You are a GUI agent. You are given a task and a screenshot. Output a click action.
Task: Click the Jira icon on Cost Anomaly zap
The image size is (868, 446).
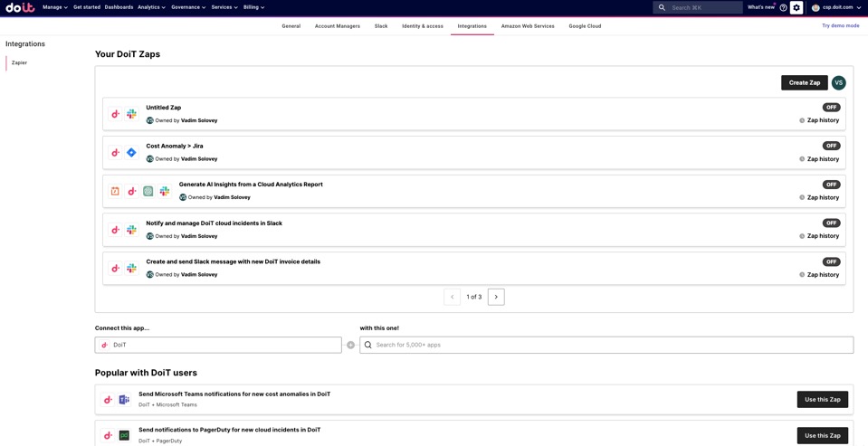click(x=131, y=153)
